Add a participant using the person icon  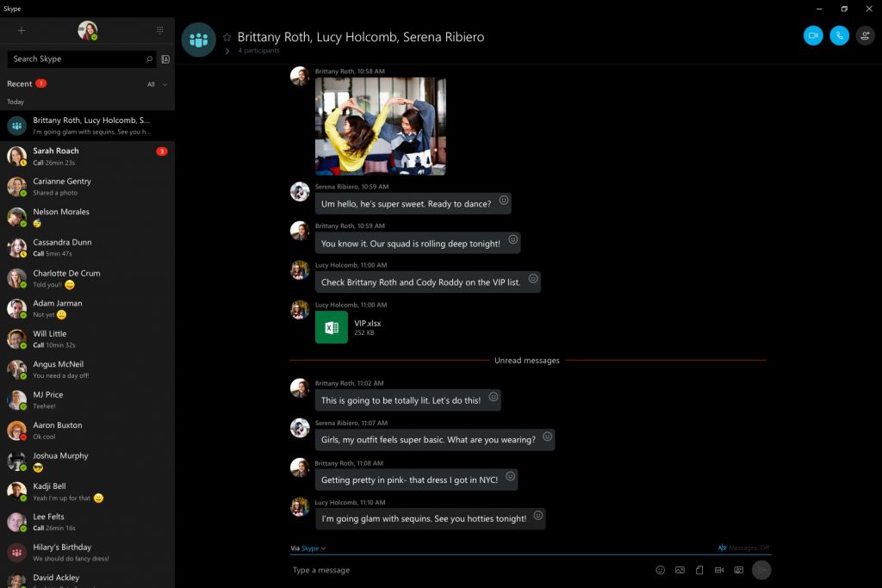click(x=866, y=35)
